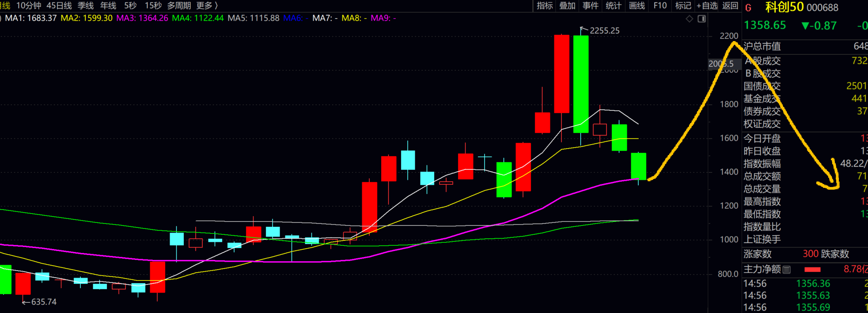Click the diamond marker icon above the chart
This screenshot has width=868, height=313.
(690, 19)
